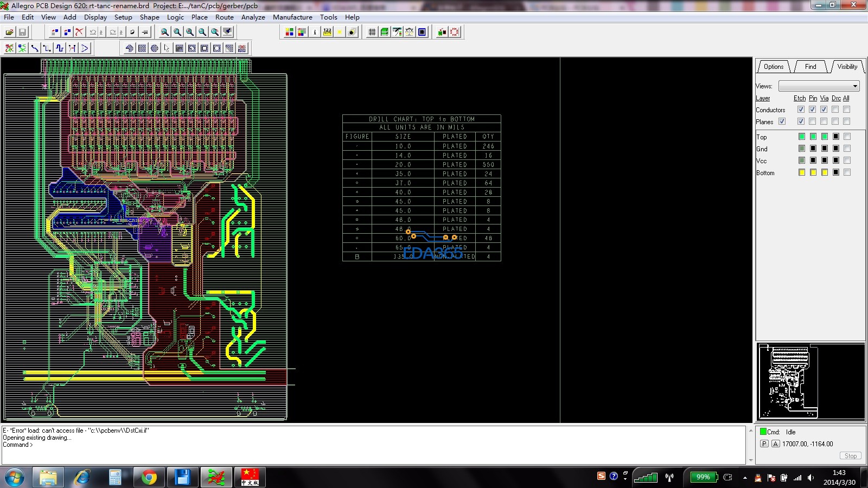Select the Add Connect route icon
This screenshot has height=488, width=868.
coord(35,48)
